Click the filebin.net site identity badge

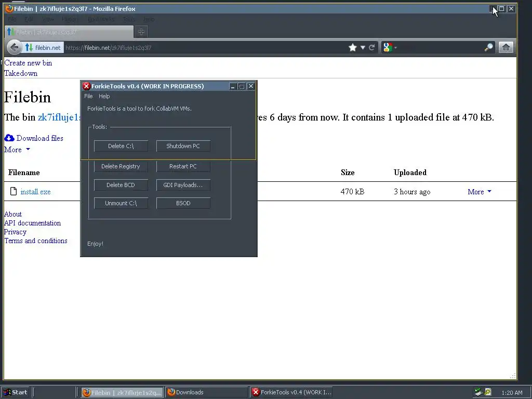click(x=43, y=48)
